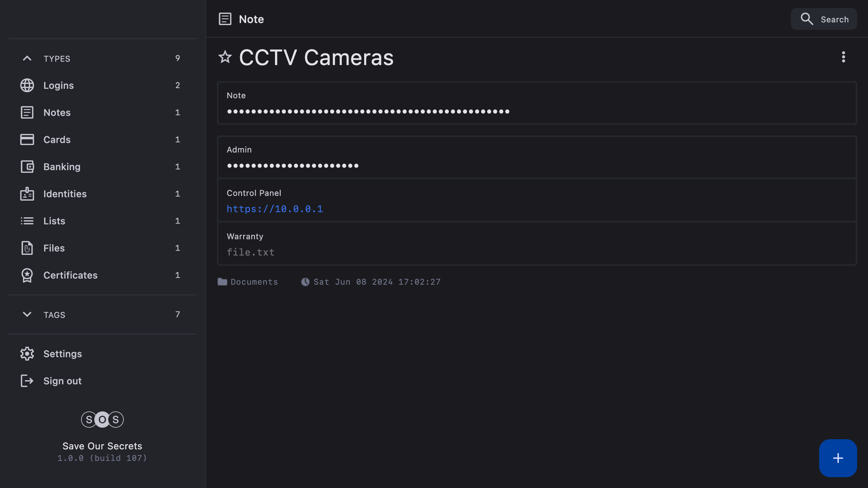
Task: Open Banking via the wallet icon
Action: [27, 167]
